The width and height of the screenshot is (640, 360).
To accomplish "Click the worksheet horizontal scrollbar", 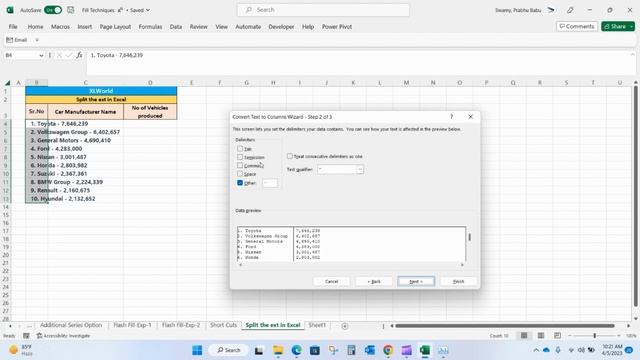I will click(505, 326).
